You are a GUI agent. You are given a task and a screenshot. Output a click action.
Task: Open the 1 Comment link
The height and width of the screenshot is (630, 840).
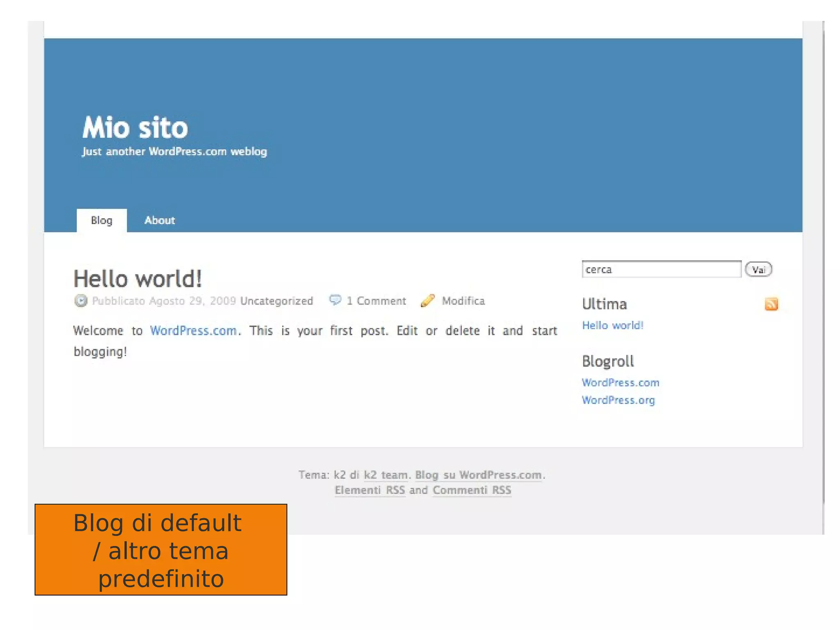click(377, 301)
